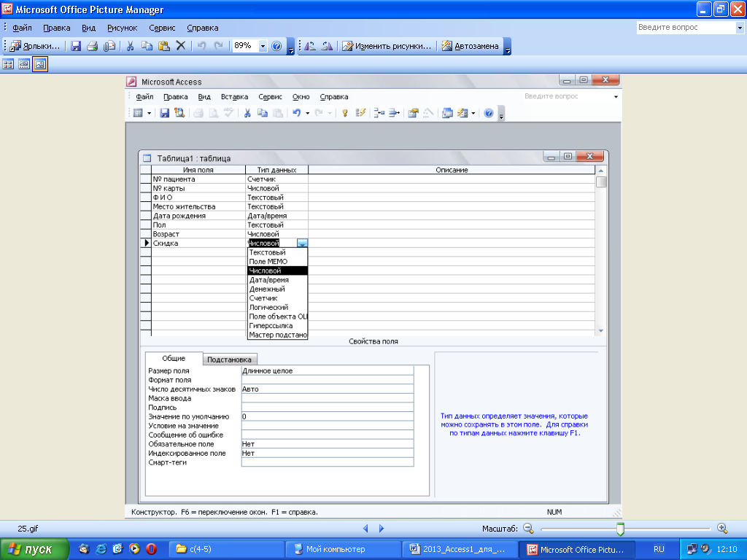Image resolution: width=747 pixels, height=560 pixels.
Task: Click Access toolbar indexes lightning icon
Action: pos(360,113)
